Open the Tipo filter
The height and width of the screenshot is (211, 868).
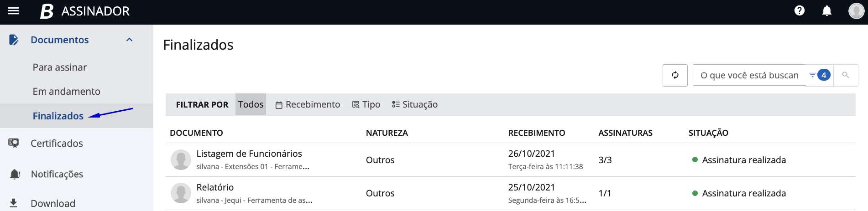[x=366, y=105]
